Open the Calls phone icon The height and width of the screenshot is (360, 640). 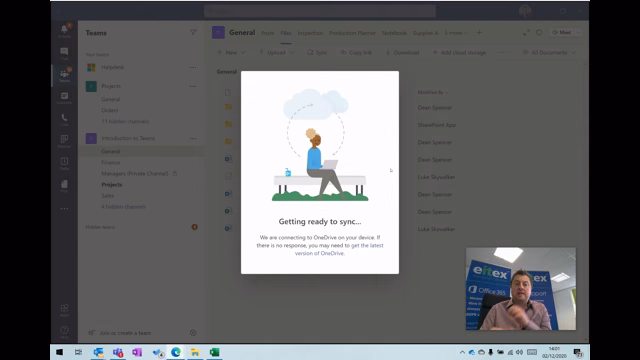(64, 120)
